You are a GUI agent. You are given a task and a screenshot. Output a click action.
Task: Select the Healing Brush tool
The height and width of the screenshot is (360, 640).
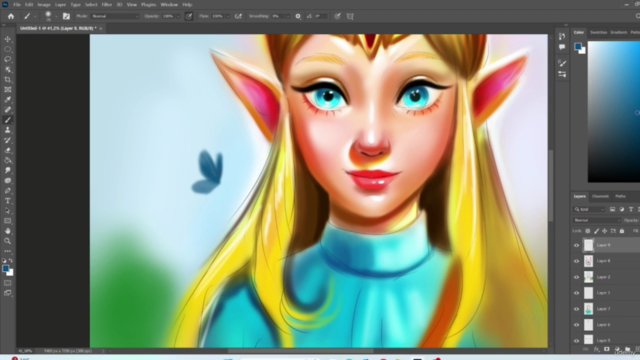pyautogui.click(x=8, y=110)
